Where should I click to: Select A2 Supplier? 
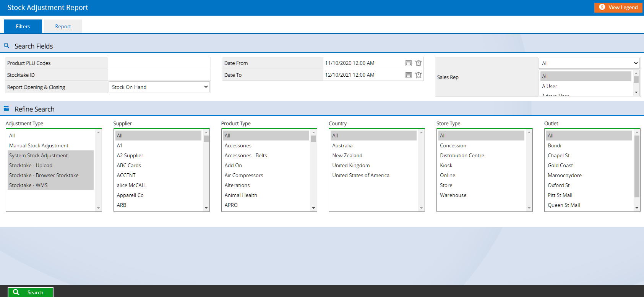coord(158,155)
